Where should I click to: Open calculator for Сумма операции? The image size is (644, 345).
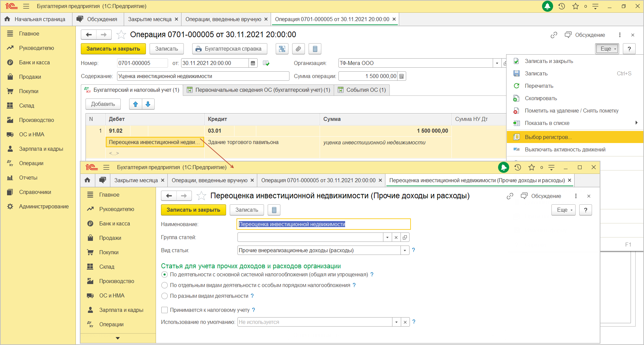click(x=401, y=76)
